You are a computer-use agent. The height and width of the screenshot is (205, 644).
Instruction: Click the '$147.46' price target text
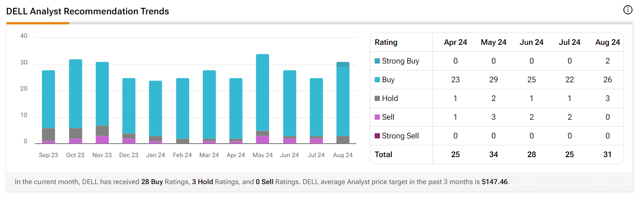[x=495, y=182]
